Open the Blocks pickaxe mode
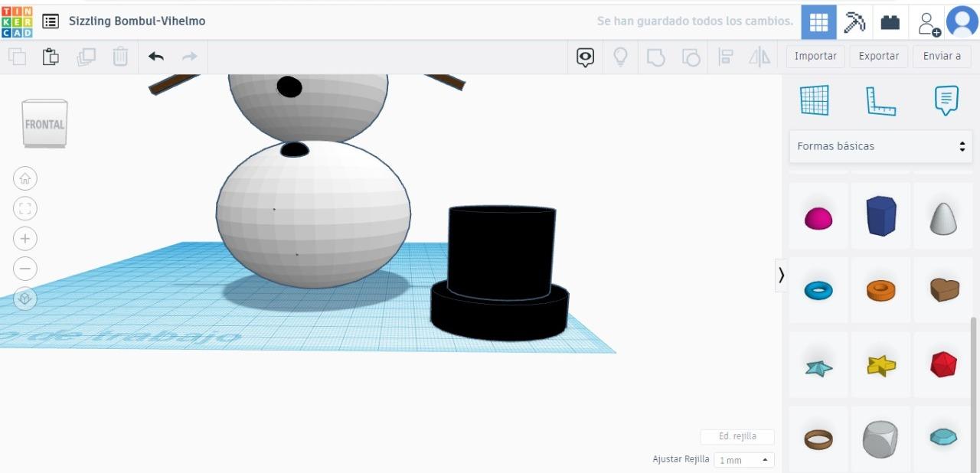The height and width of the screenshot is (473, 980). click(854, 22)
